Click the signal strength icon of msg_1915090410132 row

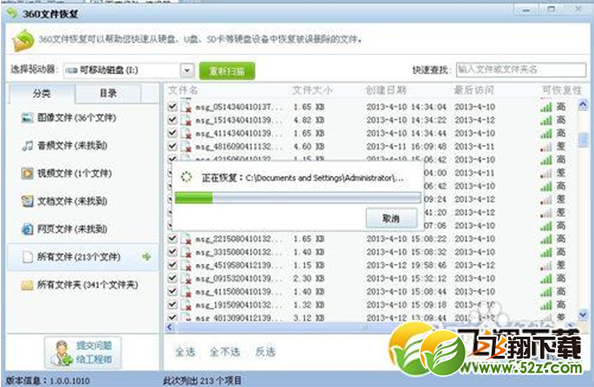pos(546,305)
